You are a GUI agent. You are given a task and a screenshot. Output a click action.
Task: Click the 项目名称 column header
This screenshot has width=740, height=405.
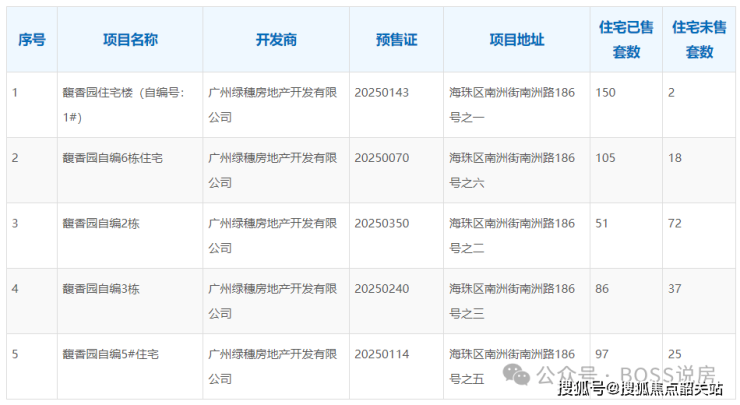click(130, 40)
